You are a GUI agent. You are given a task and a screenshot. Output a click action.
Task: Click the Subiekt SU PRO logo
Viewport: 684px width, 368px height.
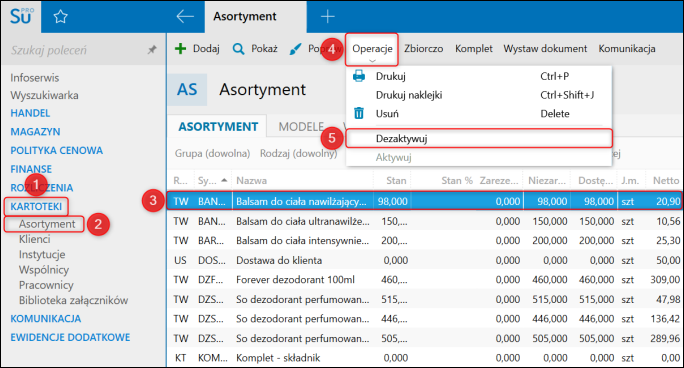pos(21,17)
